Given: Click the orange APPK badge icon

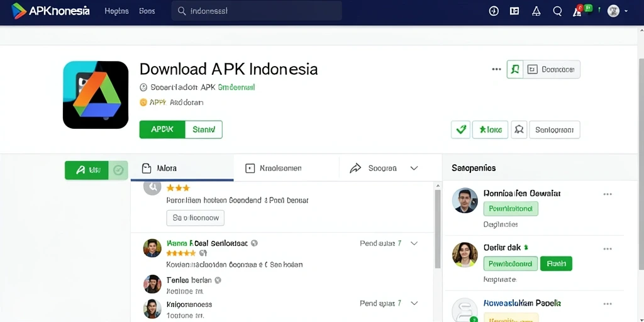Looking at the screenshot, I should [x=143, y=103].
